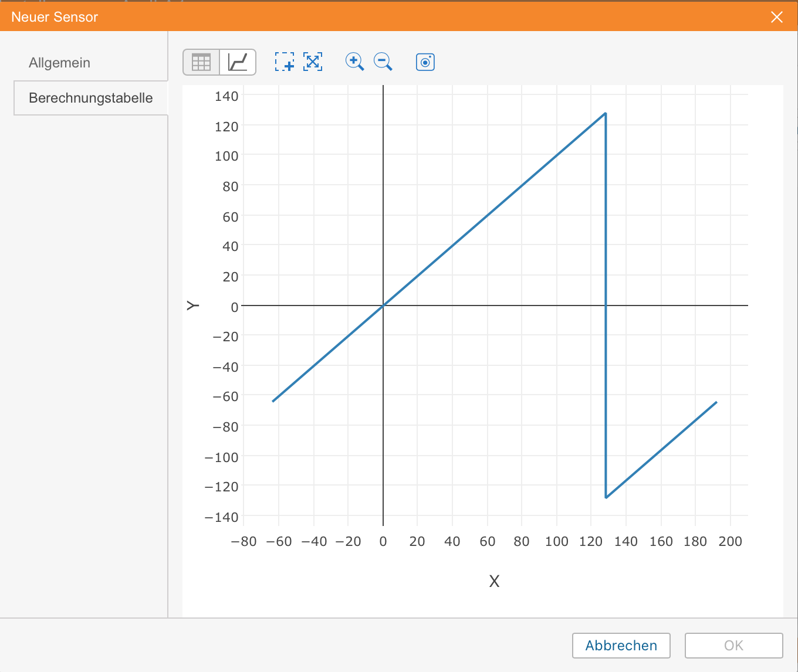
Task: Open the Allgemein tab
Action: 59,63
